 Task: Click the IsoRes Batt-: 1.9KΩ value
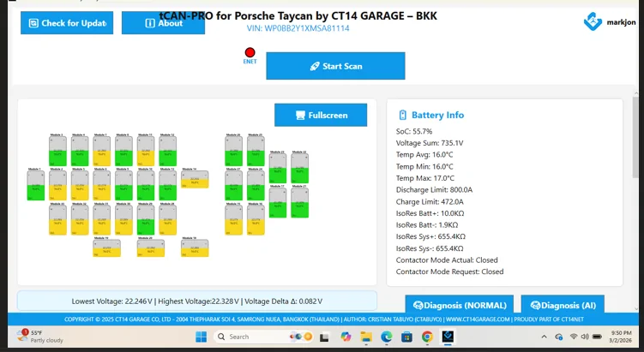[x=427, y=225]
